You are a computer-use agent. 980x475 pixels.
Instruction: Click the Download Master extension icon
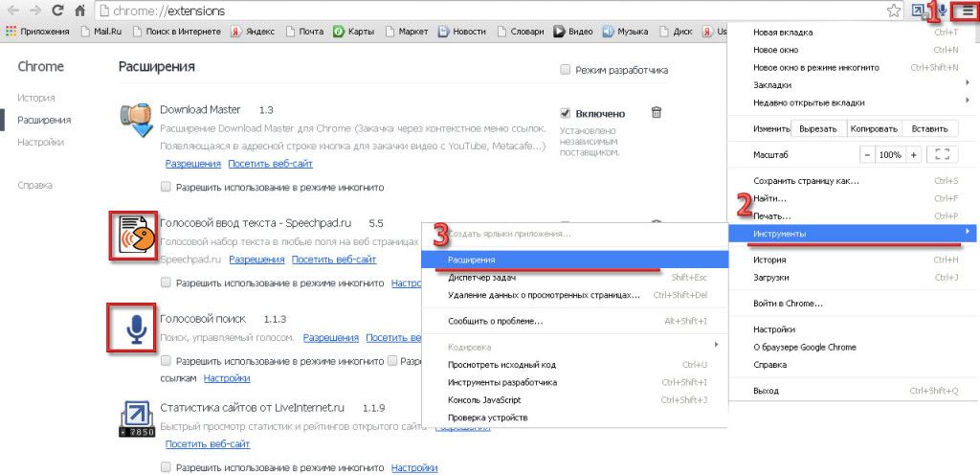tap(137, 120)
